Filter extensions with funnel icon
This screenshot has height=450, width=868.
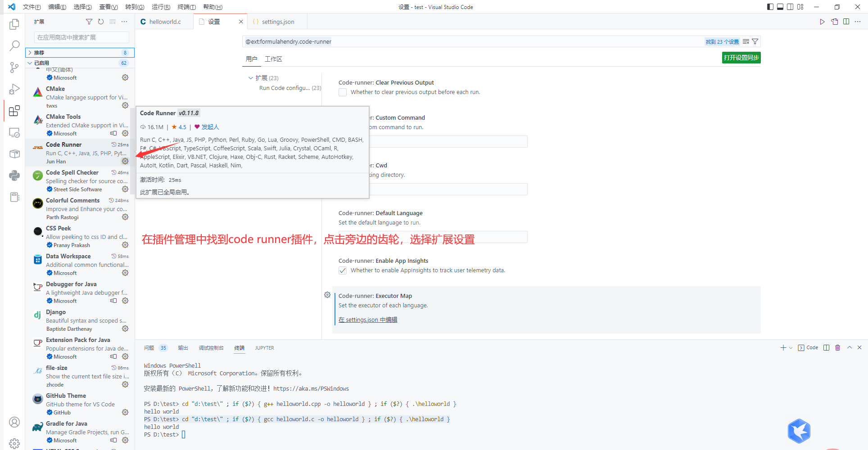[89, 22]
